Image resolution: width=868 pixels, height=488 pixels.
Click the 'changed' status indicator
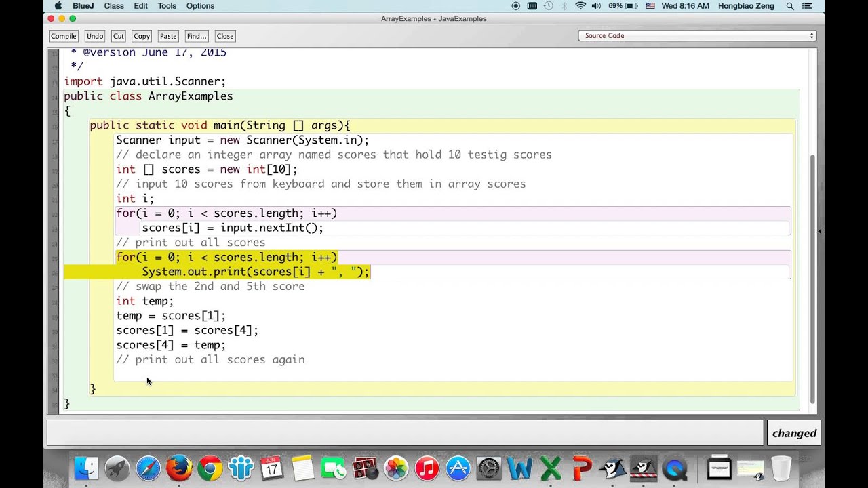coord(794,434)
